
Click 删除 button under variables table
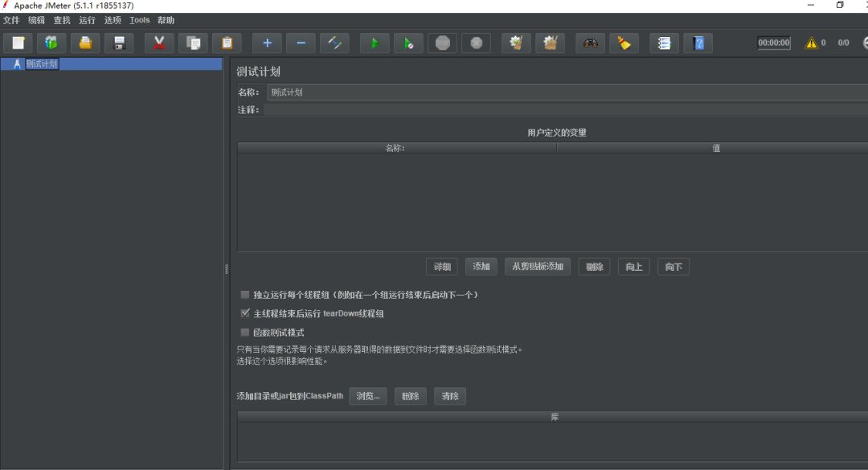point(594,267)
